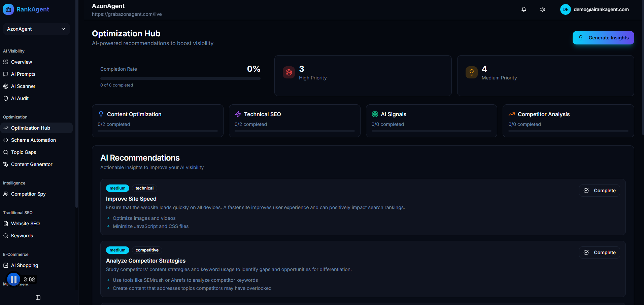
Task: Click the DE user avatar
Action: click(565, 9)
